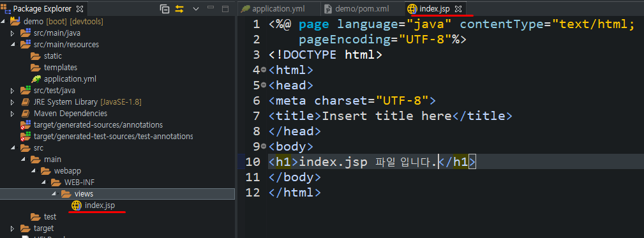This screenshot has width=644, height=238.
Task: Click the globe icon on index.jsp tab
Action: pyautogui.click(x=411, y=9)
